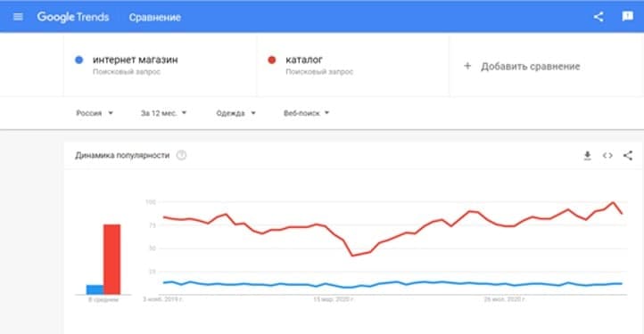The height and width of the screenshot is (334, 644).
Task: Open the hamburger menu in header
Action: (x=18, y=17)
